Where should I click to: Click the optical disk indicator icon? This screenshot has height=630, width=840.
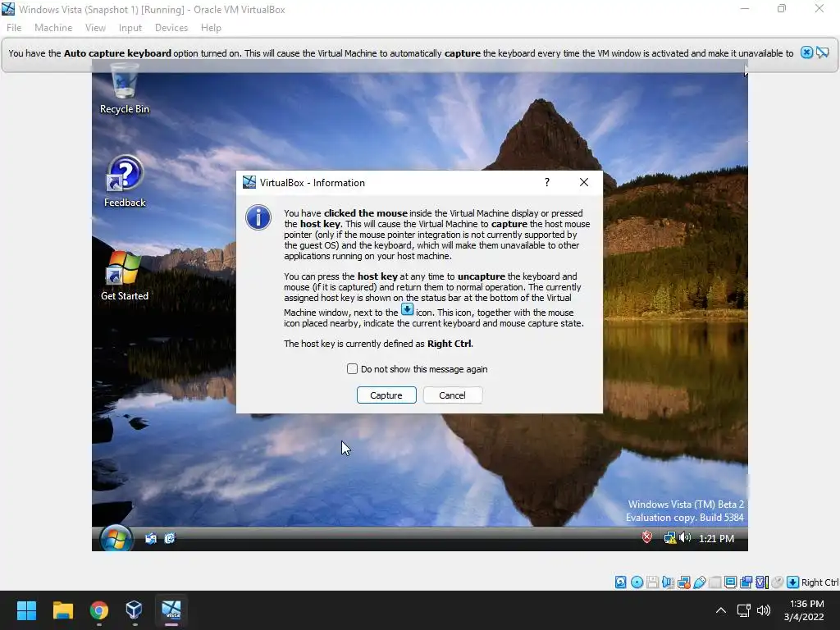637,582
